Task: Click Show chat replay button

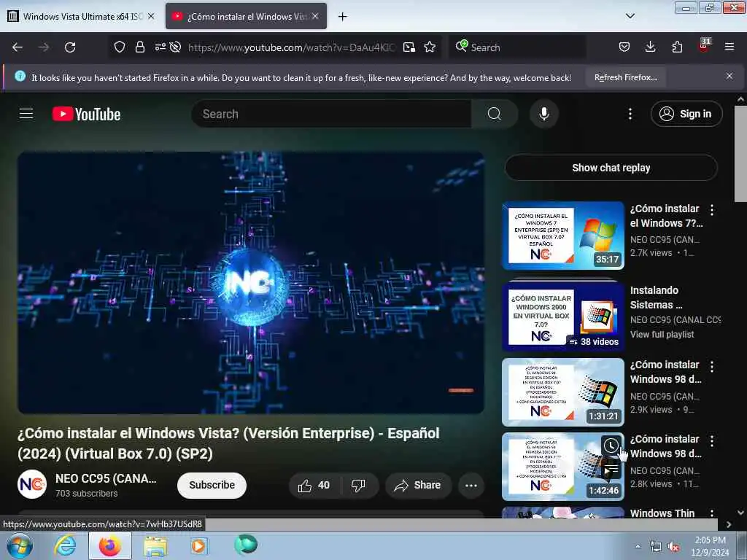Action: pyautogui.click(x=611, y=168)
